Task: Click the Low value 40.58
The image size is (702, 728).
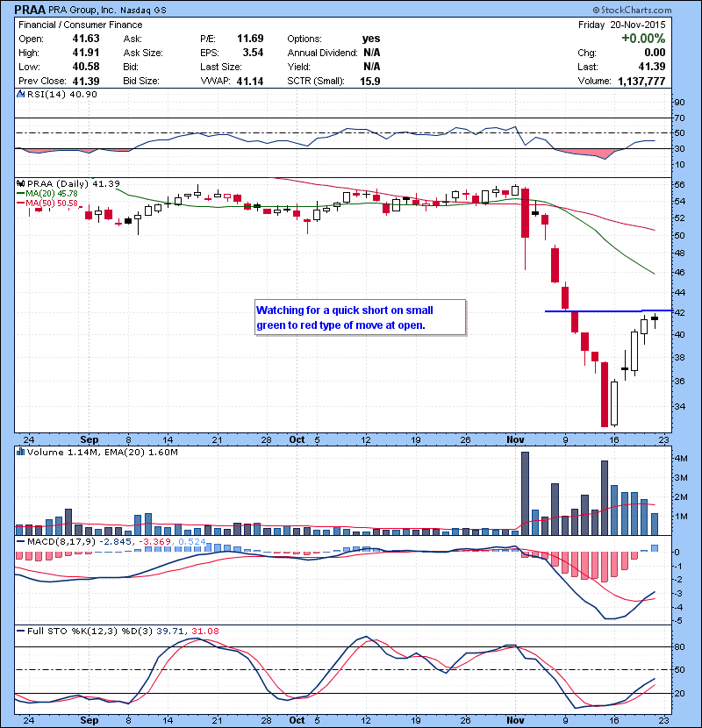Action: click(86, 67)
